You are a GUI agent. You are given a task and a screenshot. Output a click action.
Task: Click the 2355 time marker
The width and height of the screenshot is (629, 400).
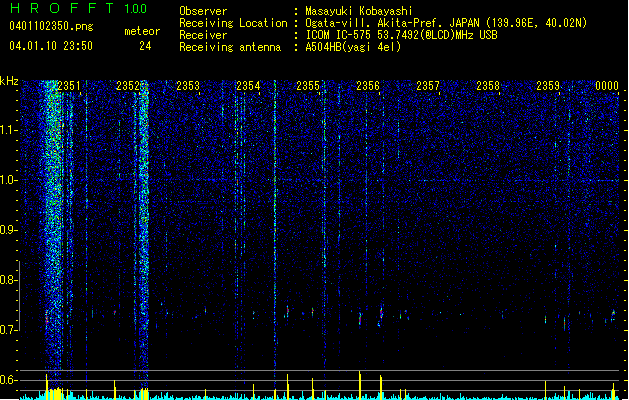tap(308, 86)
